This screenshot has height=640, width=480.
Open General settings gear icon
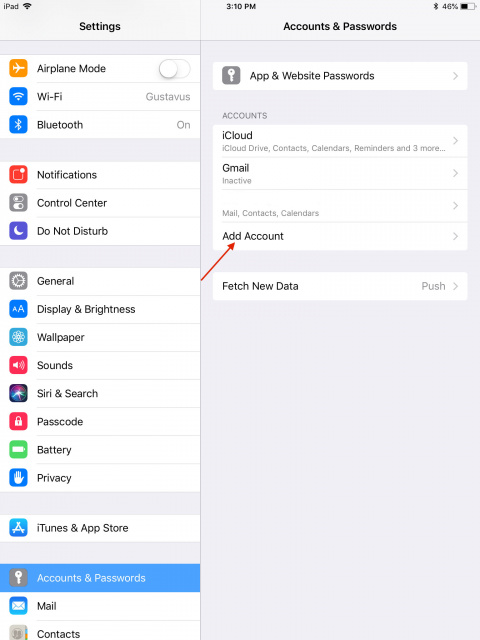coord(18,281)
